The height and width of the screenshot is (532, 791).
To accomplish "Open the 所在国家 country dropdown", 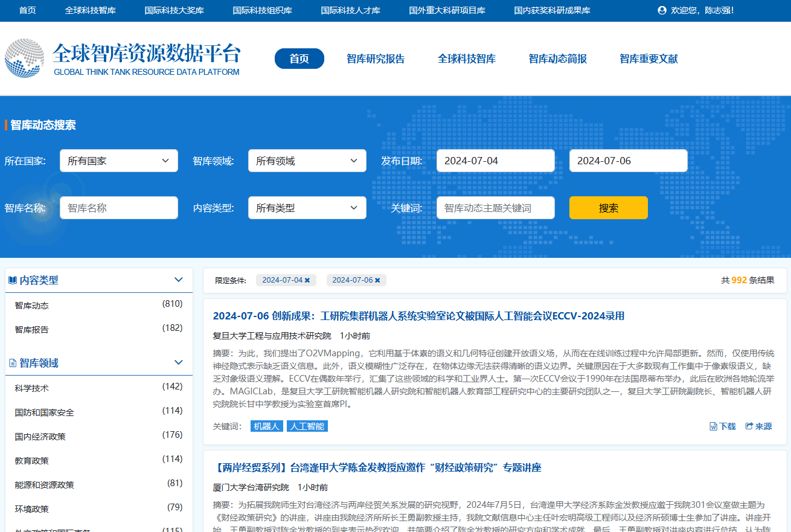I will click(119, 161).
